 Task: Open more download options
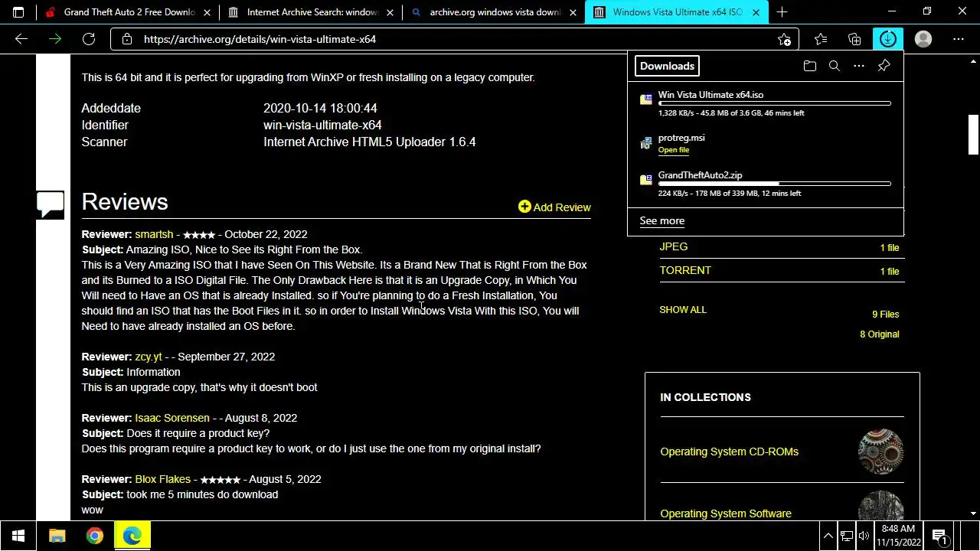tap(859, 66)
